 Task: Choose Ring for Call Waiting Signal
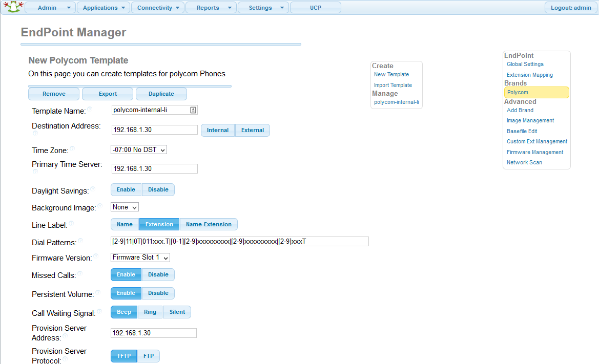pyautogui.click(x=150, y=312)
